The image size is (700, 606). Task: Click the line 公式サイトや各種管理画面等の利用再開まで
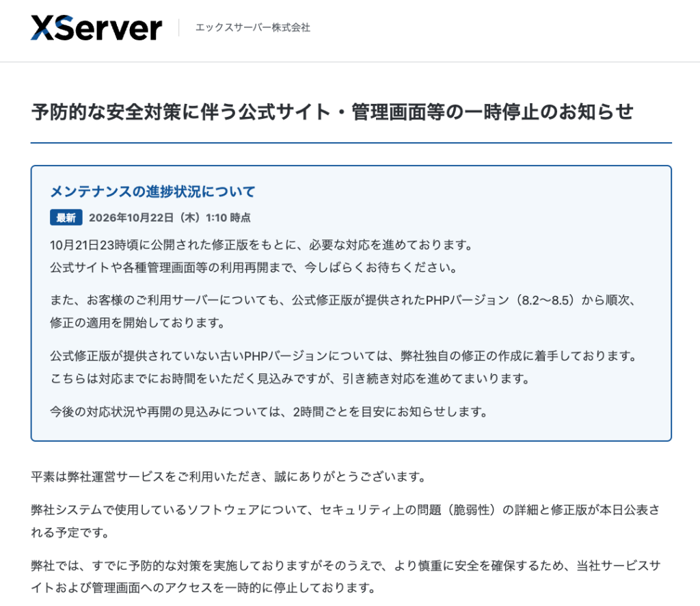click(x=254, y=267)
